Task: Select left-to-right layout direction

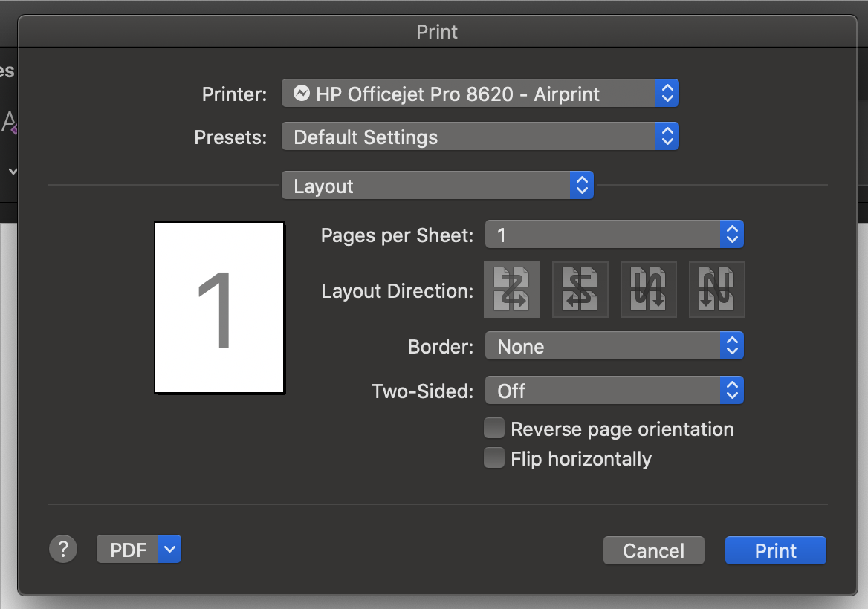Action: point(511,290)
